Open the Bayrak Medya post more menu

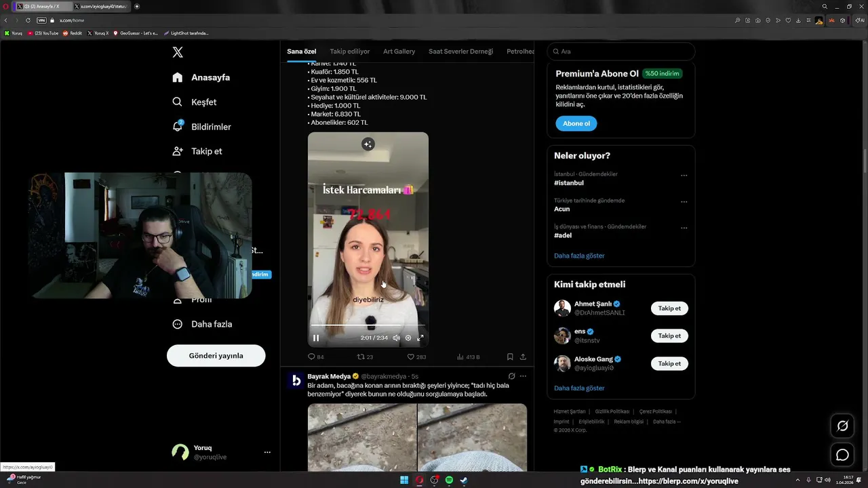coord(523,376)
